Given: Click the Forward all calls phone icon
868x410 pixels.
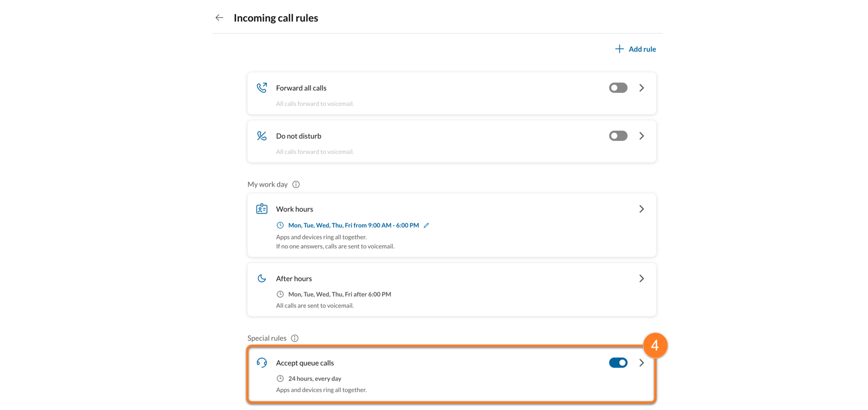Looking at the screenshot, I should (x=261, y=88).
